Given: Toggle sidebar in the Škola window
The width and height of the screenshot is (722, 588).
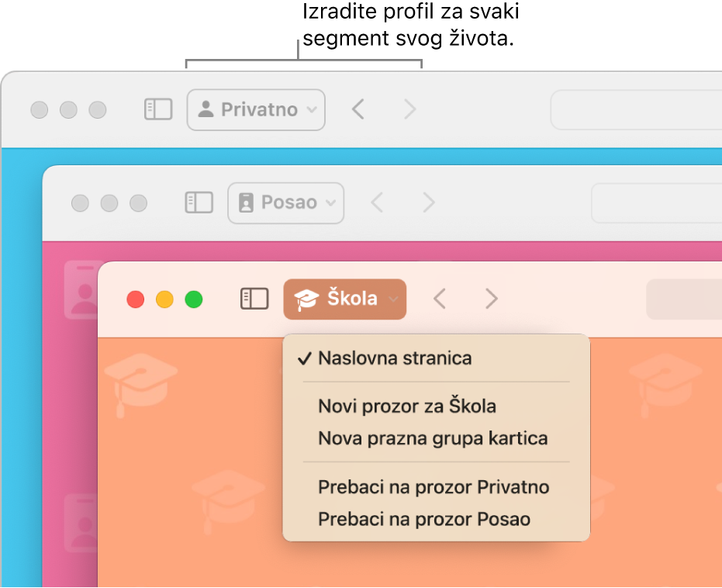Looking at the screenshot, I should click(x=254, y=299).
